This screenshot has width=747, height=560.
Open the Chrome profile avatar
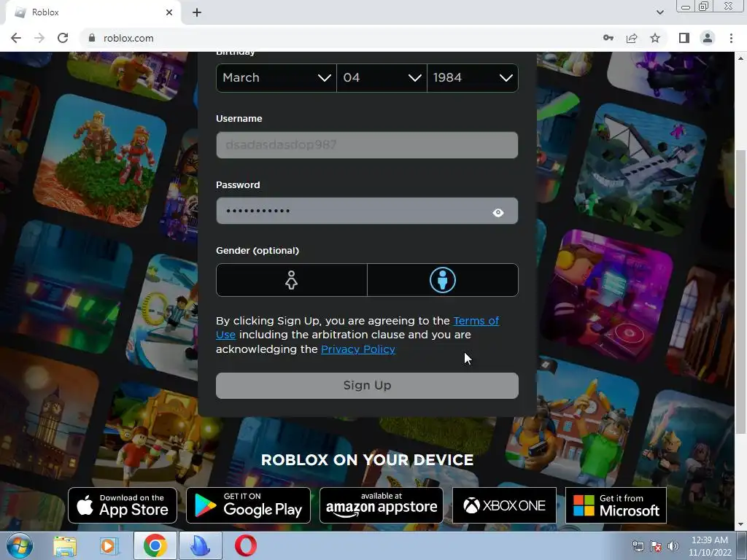pos(708,38)
